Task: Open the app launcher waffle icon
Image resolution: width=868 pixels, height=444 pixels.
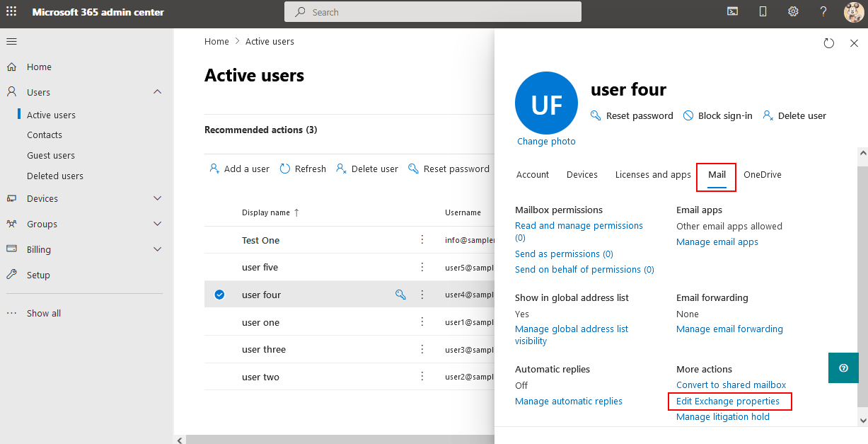Action: pyautogui.click(x=12, y=11)
